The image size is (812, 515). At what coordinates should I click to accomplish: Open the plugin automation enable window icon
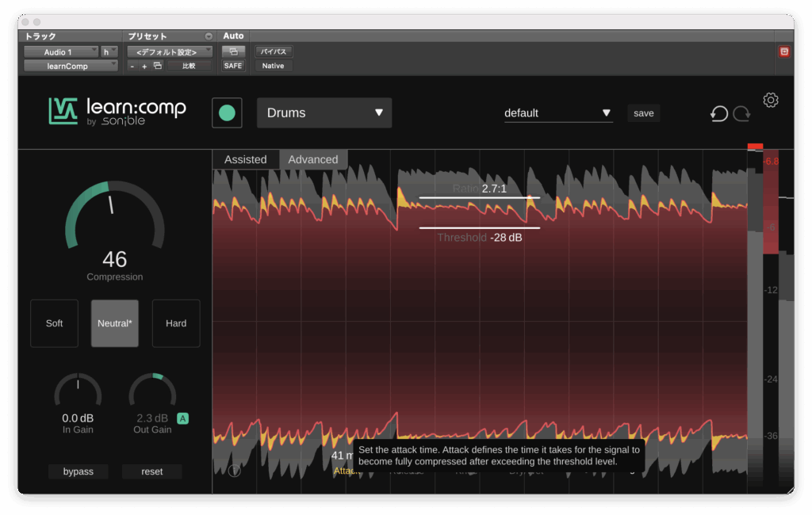(x=234, y=51)
